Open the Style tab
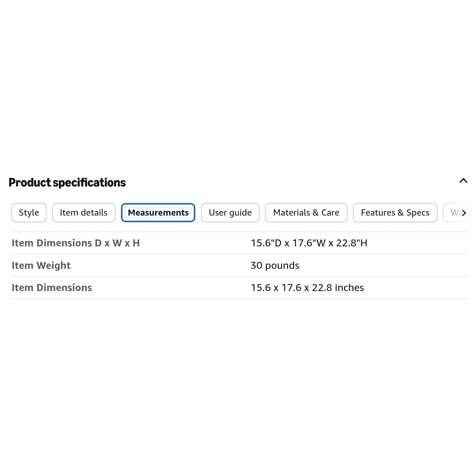This screenshot has width=476, height=476. coord(29,213)
